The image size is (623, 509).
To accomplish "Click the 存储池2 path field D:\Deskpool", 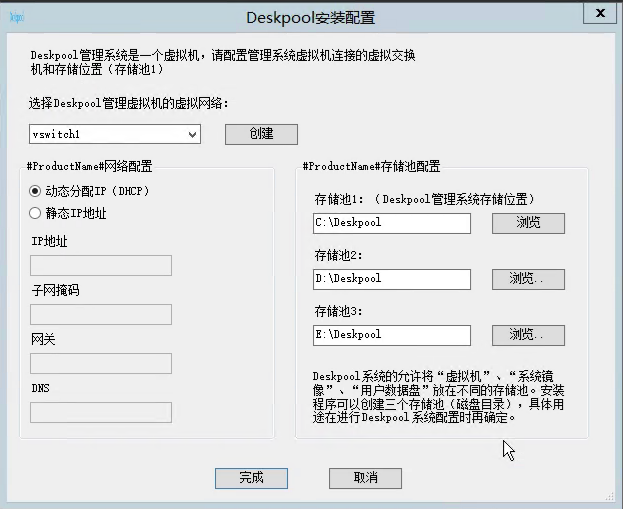I will pos(392,279).
